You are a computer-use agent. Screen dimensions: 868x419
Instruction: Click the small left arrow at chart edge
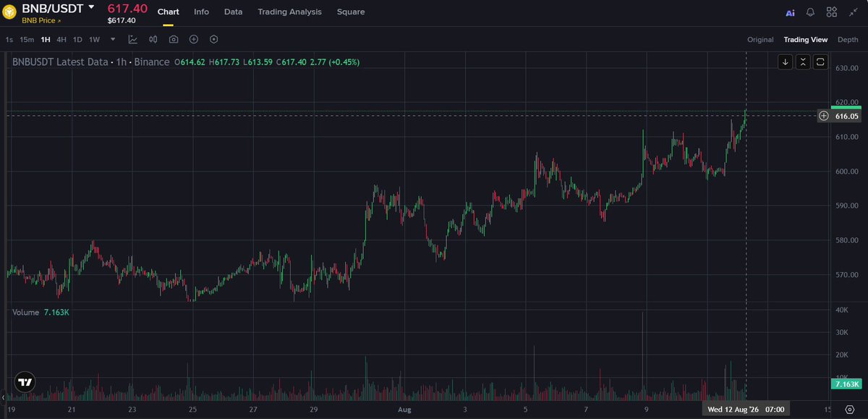(x=2, y=397)
